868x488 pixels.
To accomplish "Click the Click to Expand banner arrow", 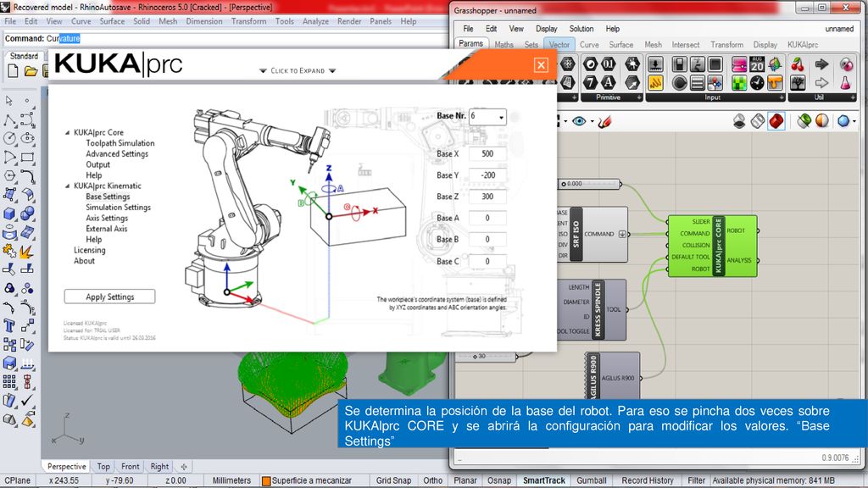I will click(x=298, y=71).
